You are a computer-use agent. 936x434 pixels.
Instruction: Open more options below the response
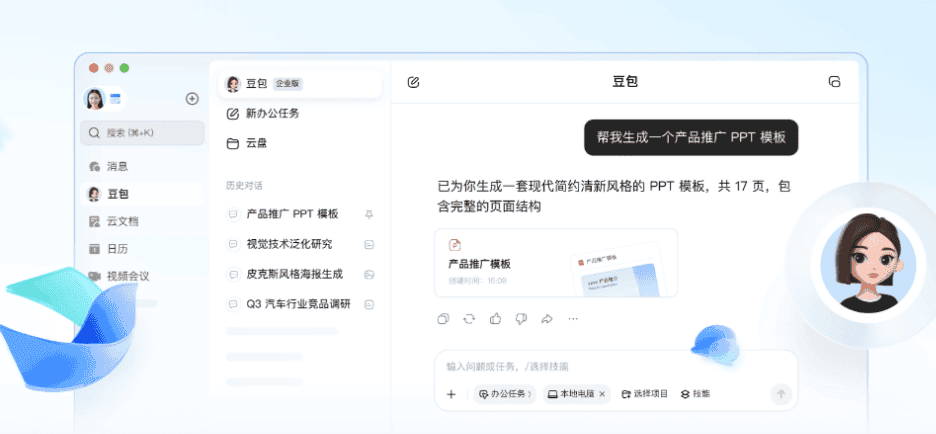tap(573, 319)
